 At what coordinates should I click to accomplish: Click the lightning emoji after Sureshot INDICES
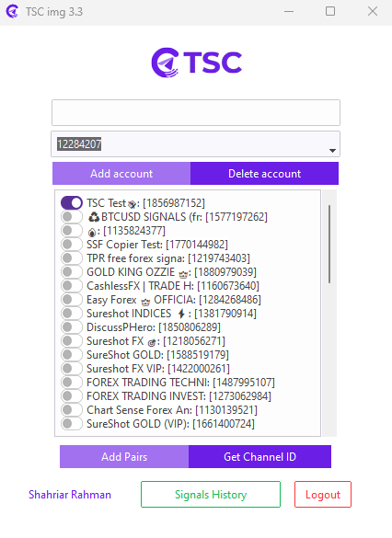[181, 314]
